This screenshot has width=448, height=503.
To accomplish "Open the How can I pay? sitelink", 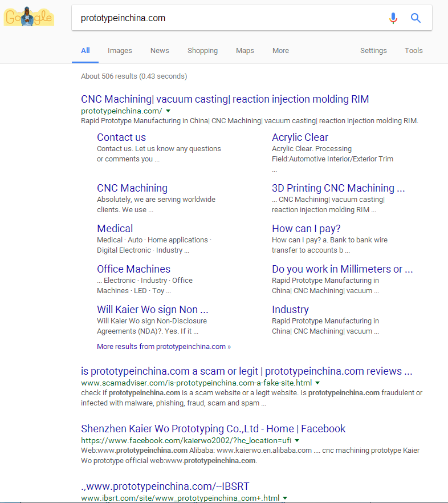I will pyautogui.click(x=306, y=228).
